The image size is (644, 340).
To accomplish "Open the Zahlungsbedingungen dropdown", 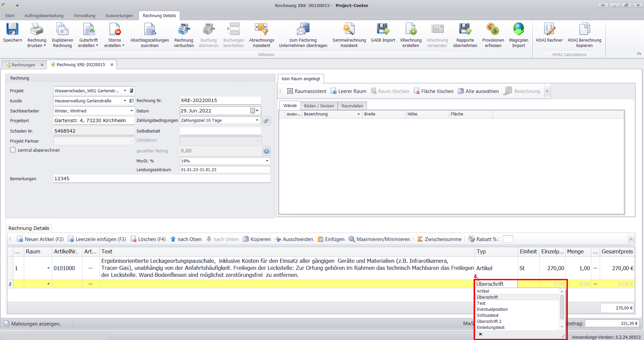I will 257,120.
